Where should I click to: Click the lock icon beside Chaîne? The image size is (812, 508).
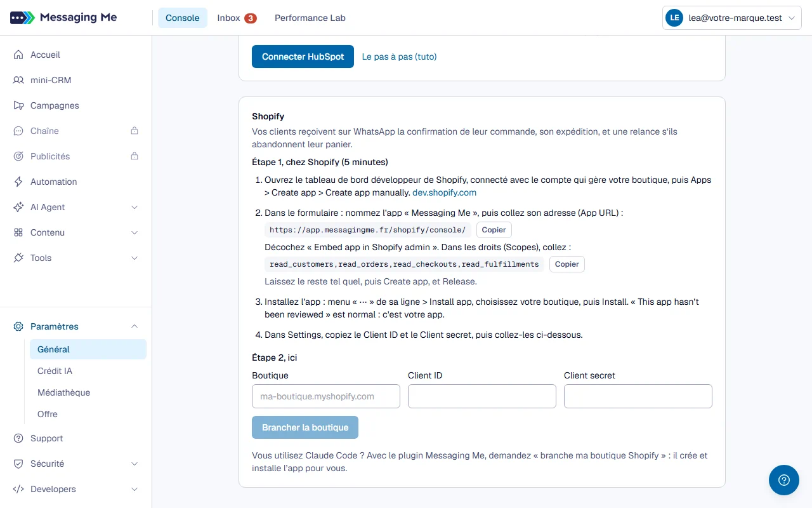[x=134, y=131]
